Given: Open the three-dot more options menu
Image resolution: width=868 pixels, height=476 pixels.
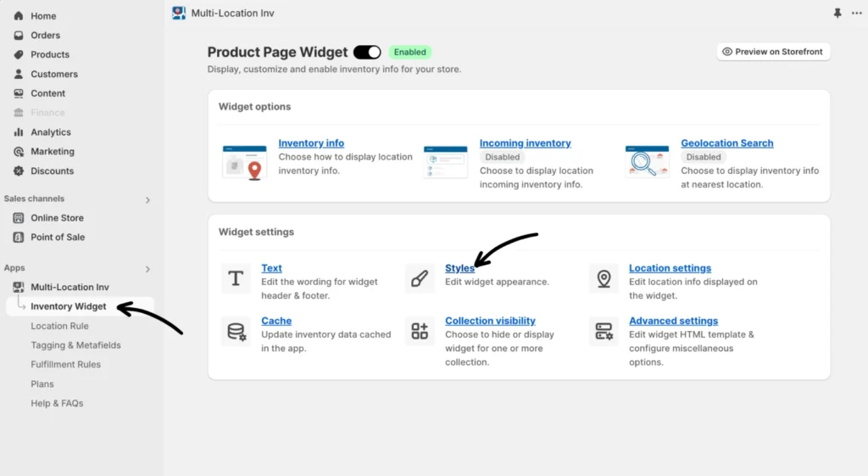Looking at the screenshot, I should coord(857,14).
